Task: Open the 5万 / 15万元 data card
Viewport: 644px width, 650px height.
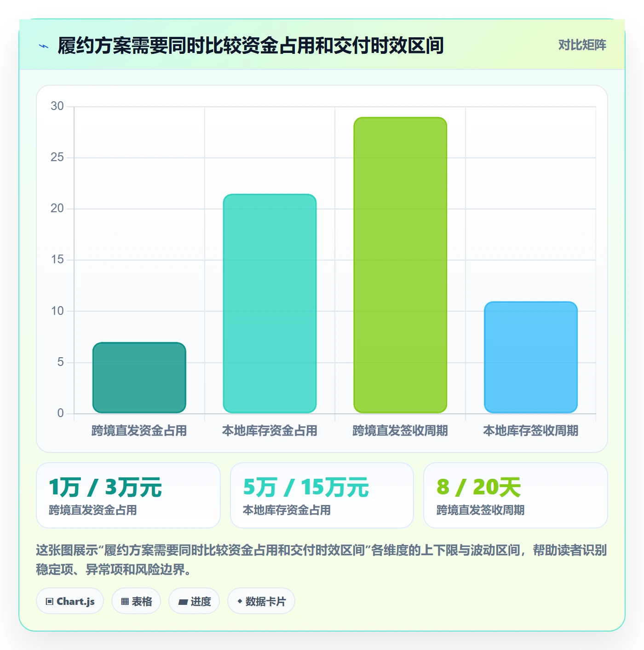Action: click(x=322, y=495)
